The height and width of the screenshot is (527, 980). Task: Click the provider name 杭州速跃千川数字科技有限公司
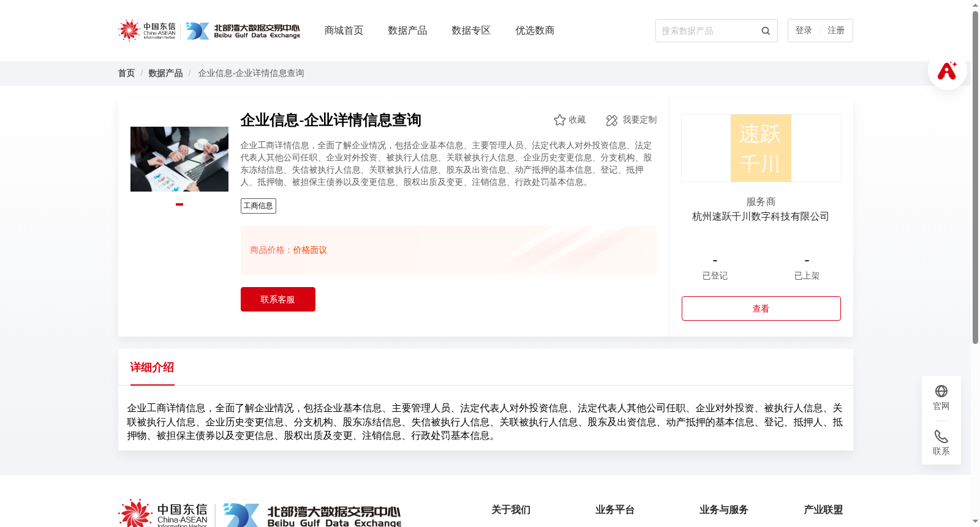click(x=761, y=217)
